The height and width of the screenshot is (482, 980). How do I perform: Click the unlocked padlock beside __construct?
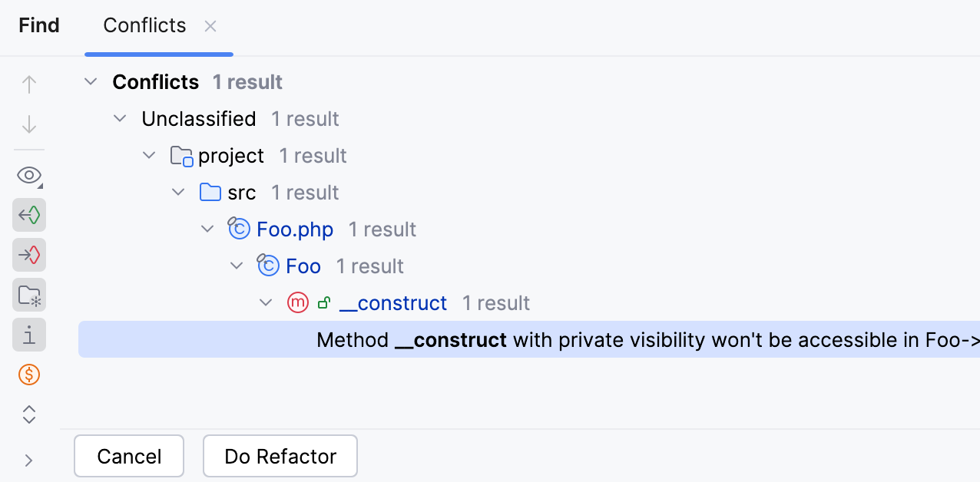[x=324, y=302]
